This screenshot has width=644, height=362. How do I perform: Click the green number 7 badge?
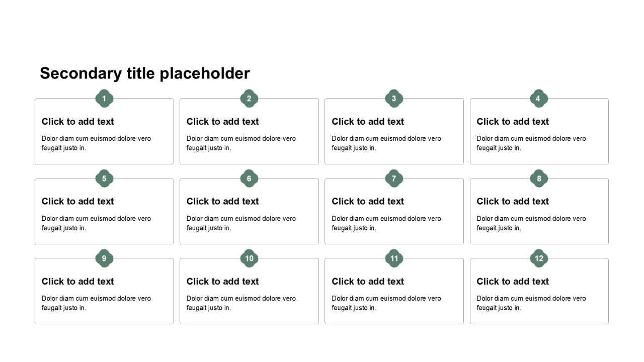tap(394, 178)
